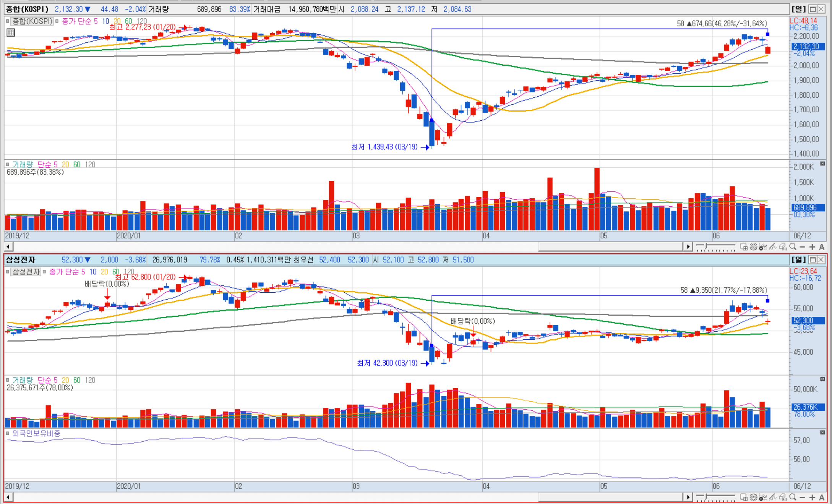Click KOSPI chart zoom slider handle

(x=706, y=246)
